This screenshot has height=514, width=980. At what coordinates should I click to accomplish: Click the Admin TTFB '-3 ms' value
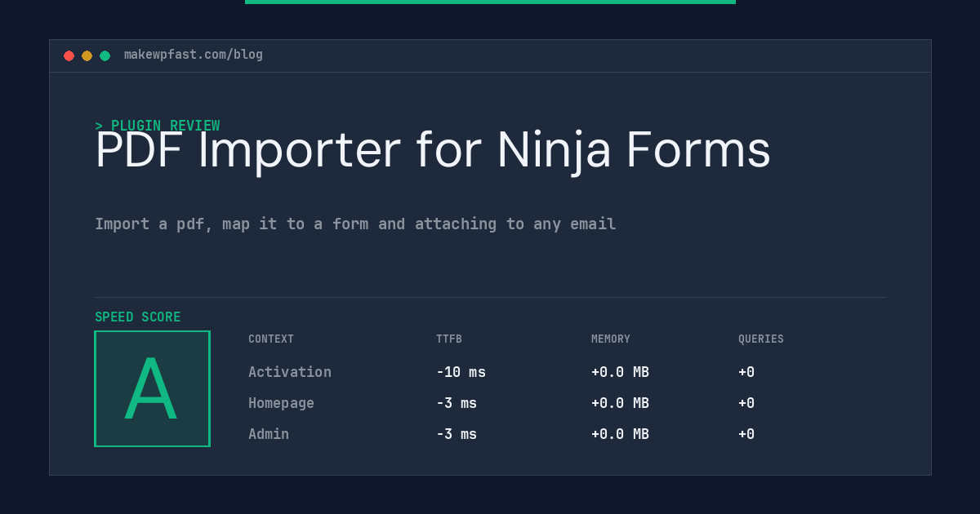[x=457, y=434]
